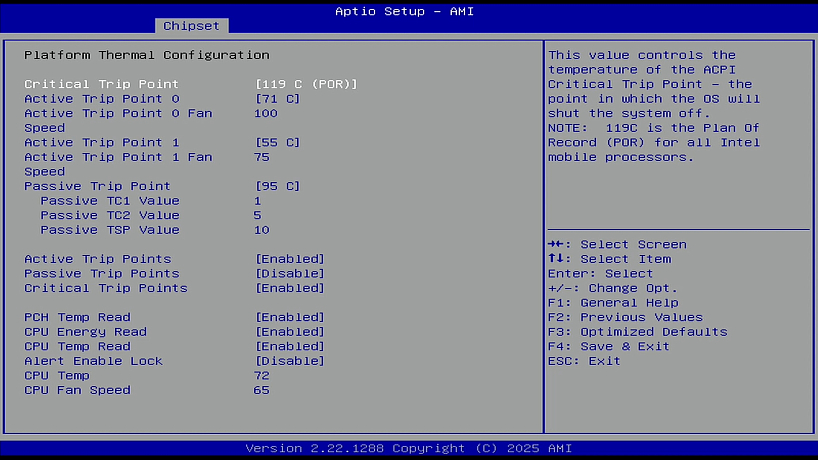The image size is (818, 460).
Task: Select the Chipset tab
Action: pos(191,25)
